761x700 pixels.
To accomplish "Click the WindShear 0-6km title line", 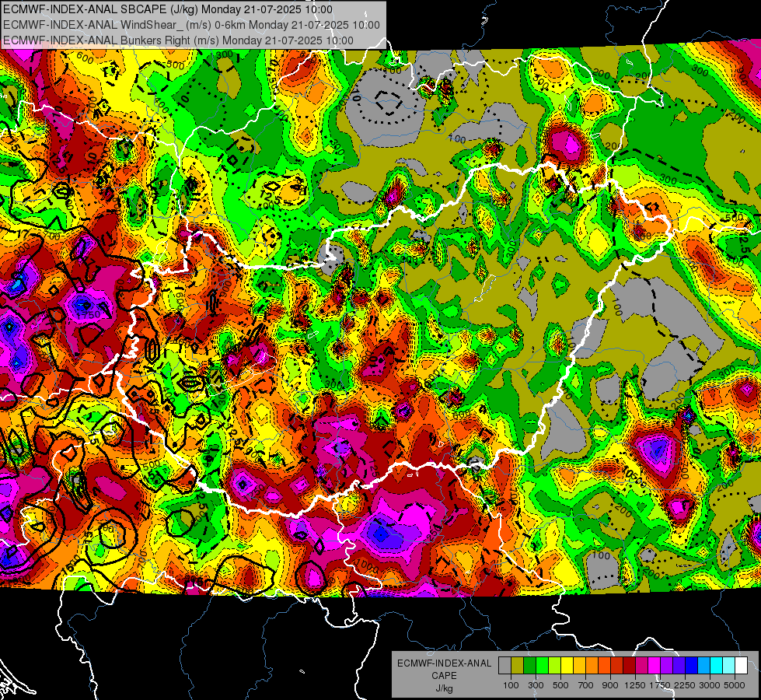I will (x=191, y=25).
